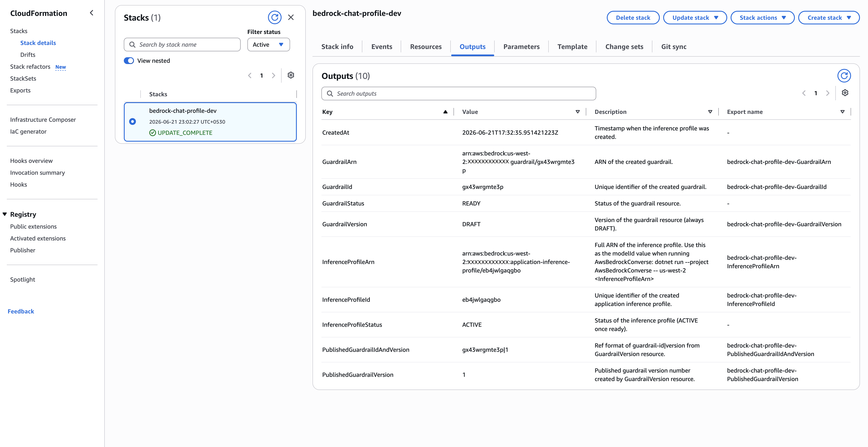Open Drifts in the sidebar
This screenshot has height=447, width=868.
coord(28,55)
